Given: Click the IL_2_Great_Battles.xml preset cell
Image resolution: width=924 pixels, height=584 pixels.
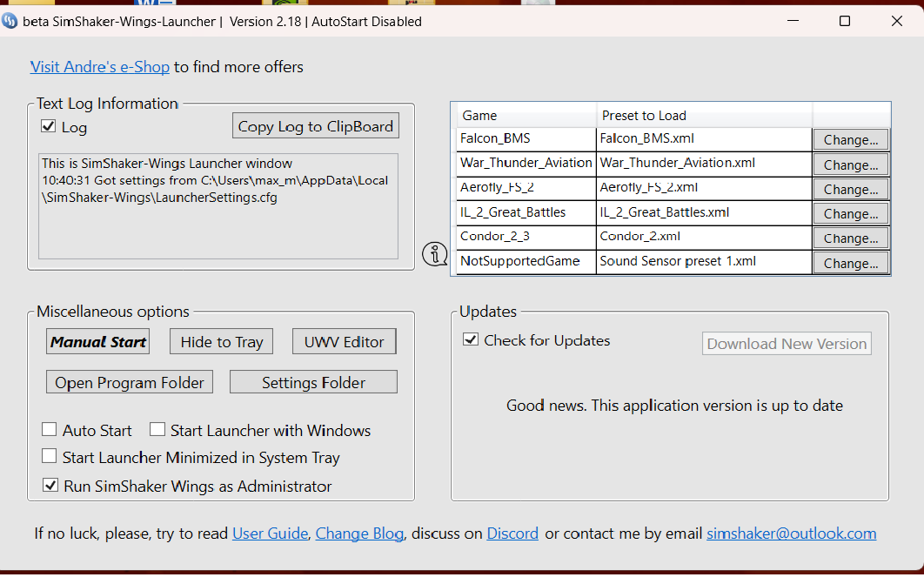Looking at the screenshot, I should click(704, 212).
